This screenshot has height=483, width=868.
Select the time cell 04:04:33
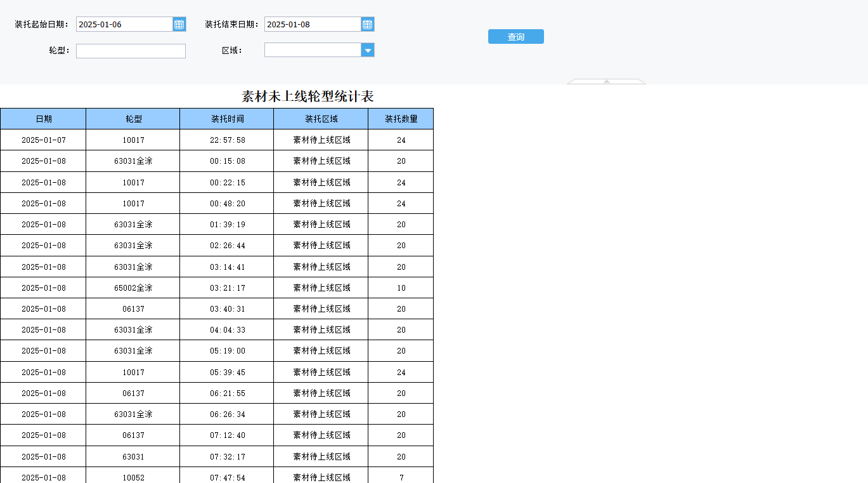click(x=228, y=330)
